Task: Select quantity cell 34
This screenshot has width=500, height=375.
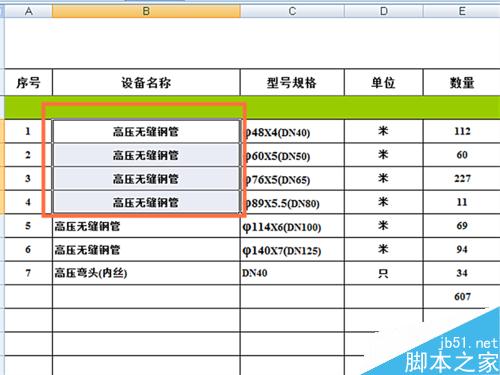Action: point(462,273)
